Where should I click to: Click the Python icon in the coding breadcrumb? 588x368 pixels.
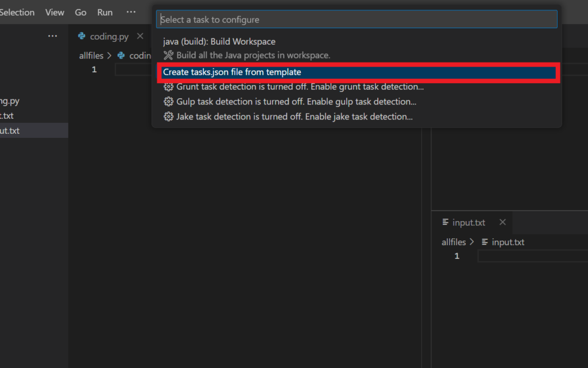click(121, 56)
